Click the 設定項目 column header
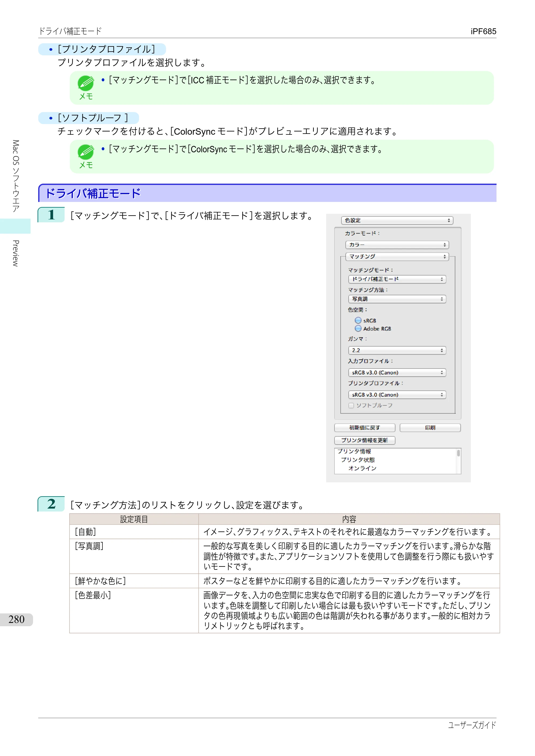 tap(134, 519)
